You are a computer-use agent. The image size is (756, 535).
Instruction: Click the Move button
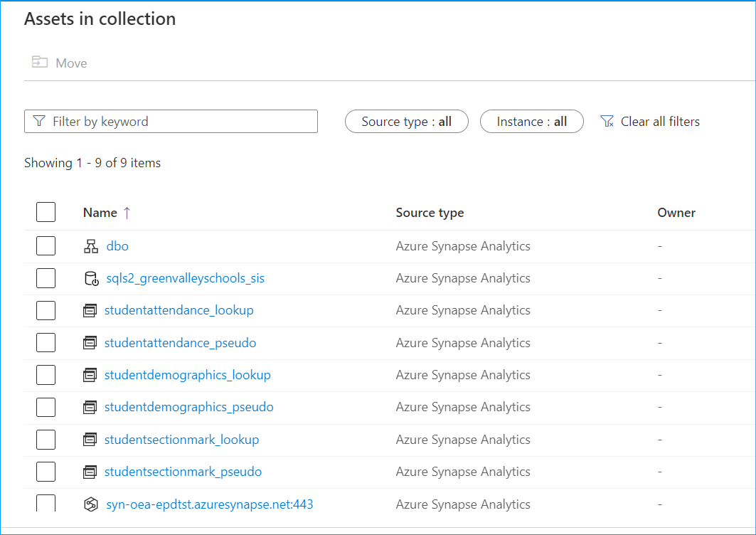pos(59,63)
